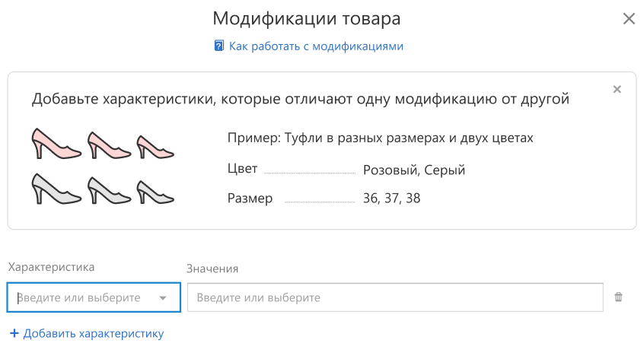This screenshot has height=356, width=644.
Task: Open the Как работать с модификациями link
Action: (x=316, y=46)
